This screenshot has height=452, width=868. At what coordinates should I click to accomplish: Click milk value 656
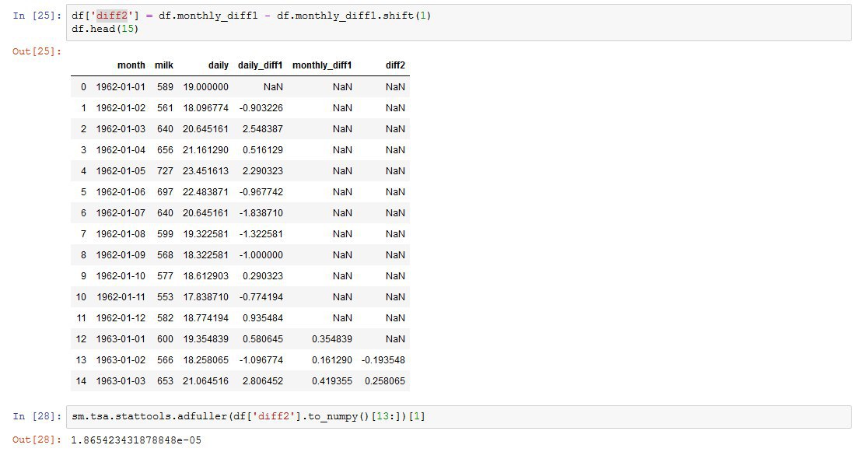coord(165,150)
